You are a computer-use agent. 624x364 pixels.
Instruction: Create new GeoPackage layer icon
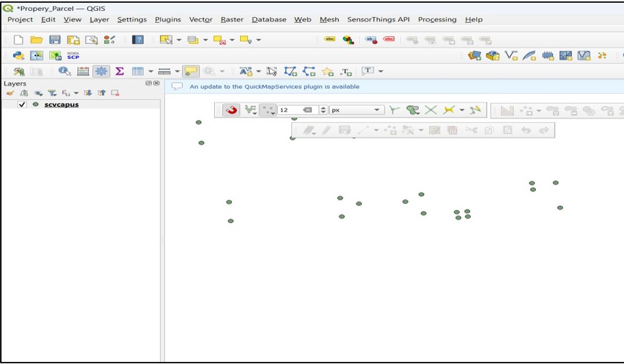[493, 55]
